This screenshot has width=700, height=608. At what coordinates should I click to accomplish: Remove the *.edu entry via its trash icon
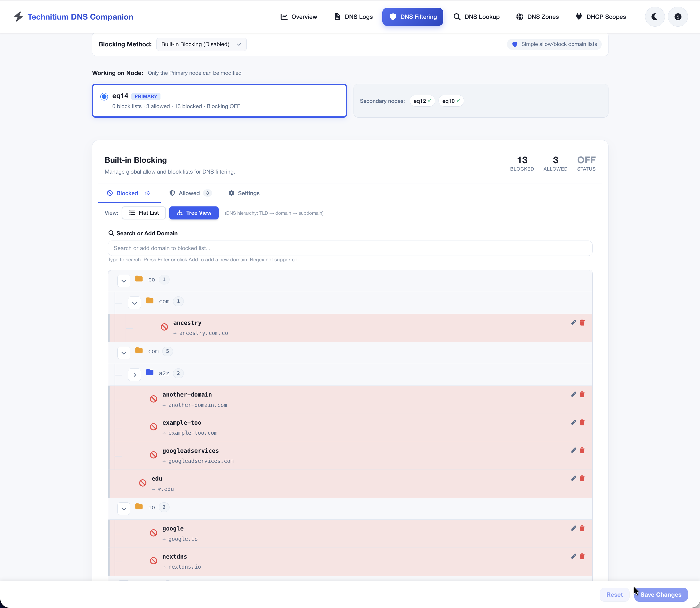coord(582,478)
